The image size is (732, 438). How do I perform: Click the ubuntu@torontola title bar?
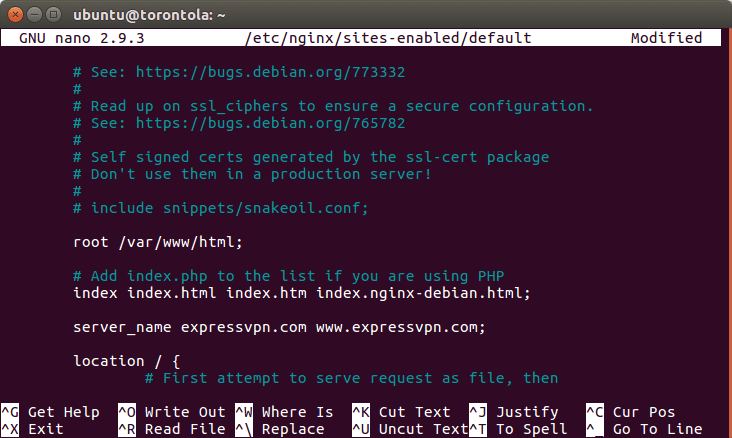pyautogui.click(x=366, y=13)
